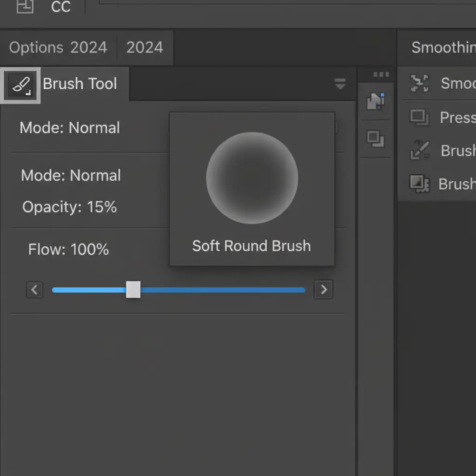Click the pen and brush icon
476x476 pixels.
(x=419, y=151)
